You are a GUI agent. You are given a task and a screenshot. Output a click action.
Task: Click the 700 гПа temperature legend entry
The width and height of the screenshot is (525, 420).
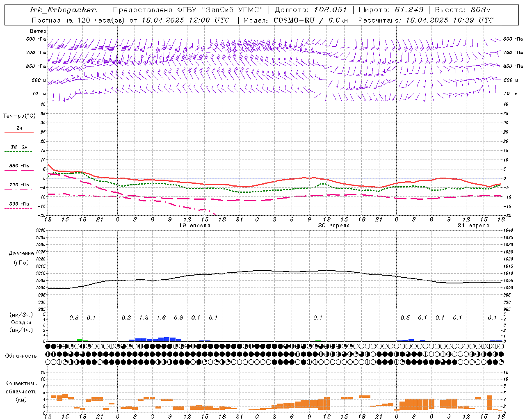pyautogui.click(x=19, y=185)
